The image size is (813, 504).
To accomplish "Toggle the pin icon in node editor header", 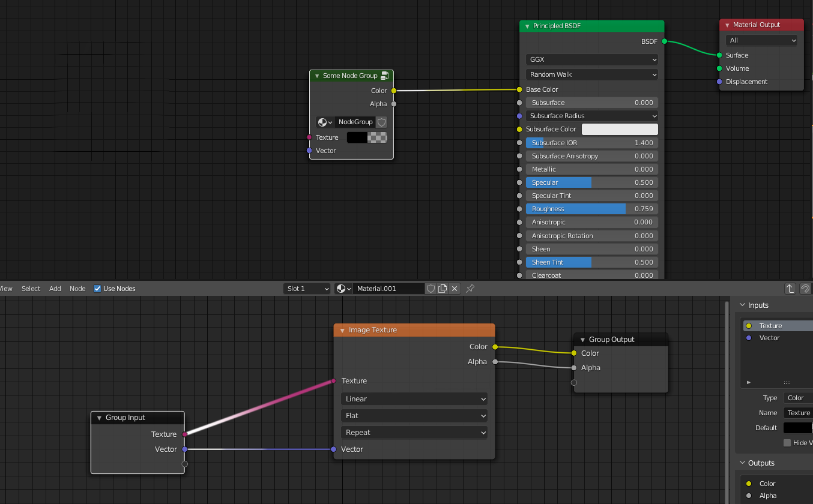I will [470, 289].
